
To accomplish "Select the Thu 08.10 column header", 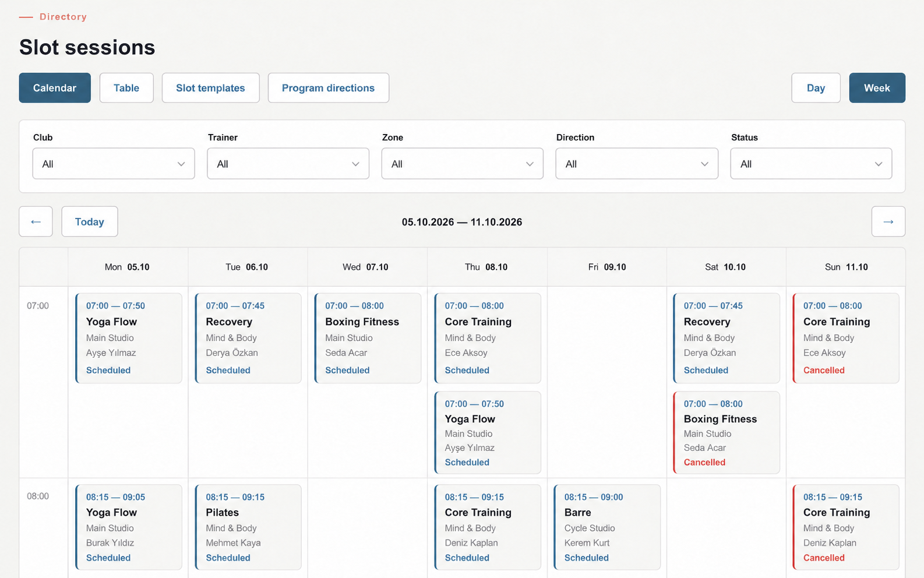I will 486,267.
